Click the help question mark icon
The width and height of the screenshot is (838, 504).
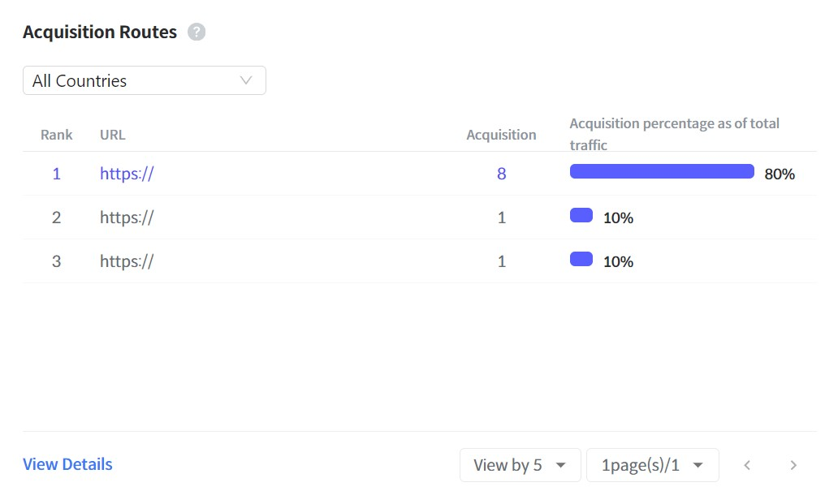click(197, 32)
